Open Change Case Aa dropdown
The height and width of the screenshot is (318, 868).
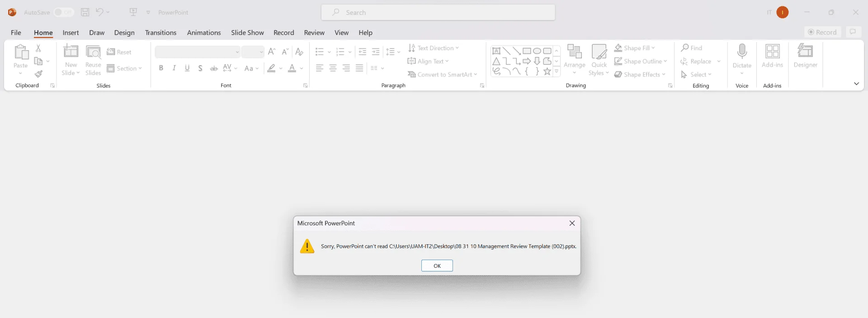(251, 68)
